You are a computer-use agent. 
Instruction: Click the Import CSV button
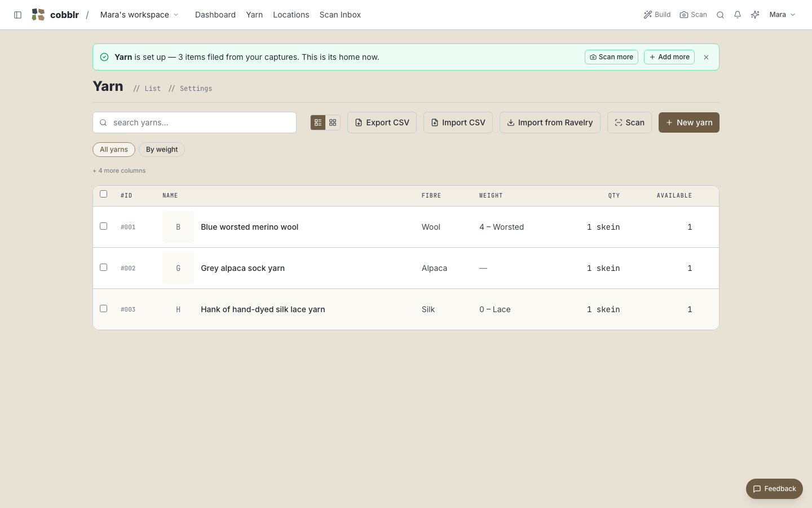(x=458, y=122)
